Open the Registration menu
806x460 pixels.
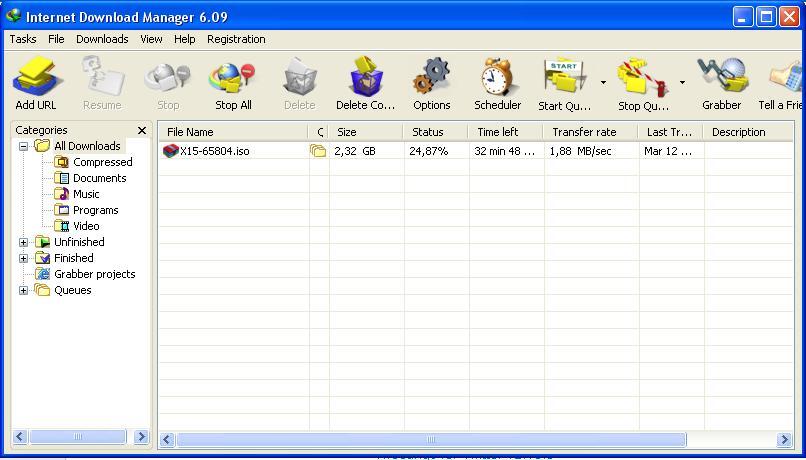point(236,39)
